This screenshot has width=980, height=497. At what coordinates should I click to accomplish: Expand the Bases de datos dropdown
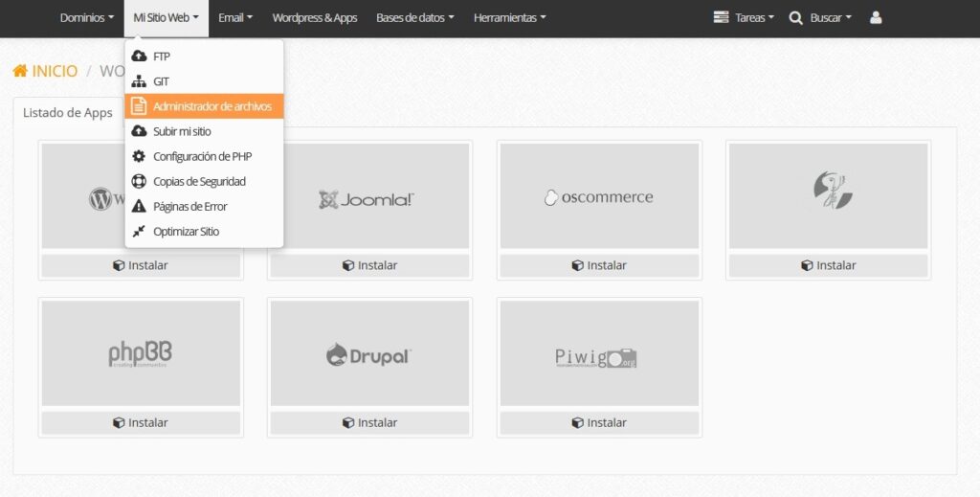(x=415, y=17)
